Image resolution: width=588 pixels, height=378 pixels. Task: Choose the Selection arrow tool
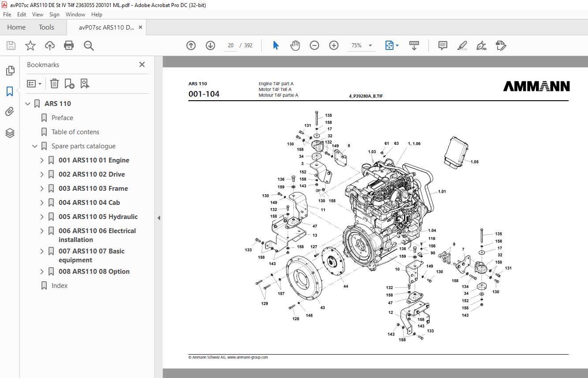[x=276, y=45]
